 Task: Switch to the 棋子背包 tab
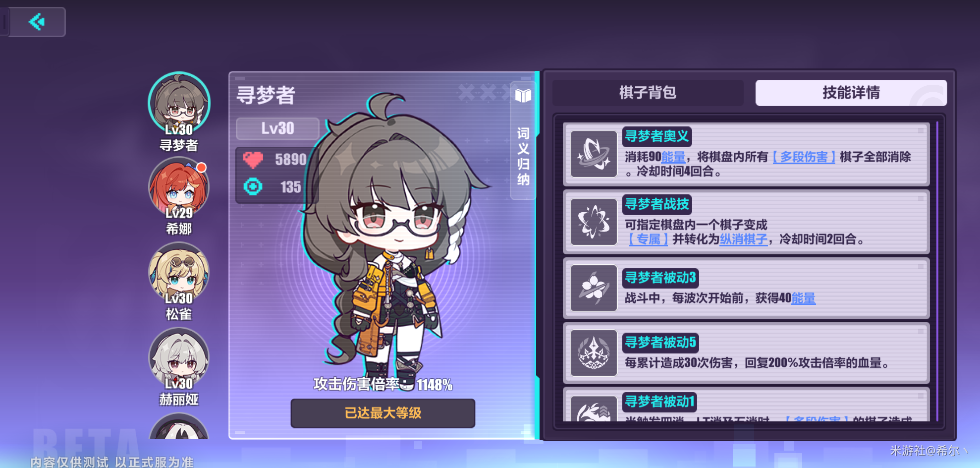[648, 93]
